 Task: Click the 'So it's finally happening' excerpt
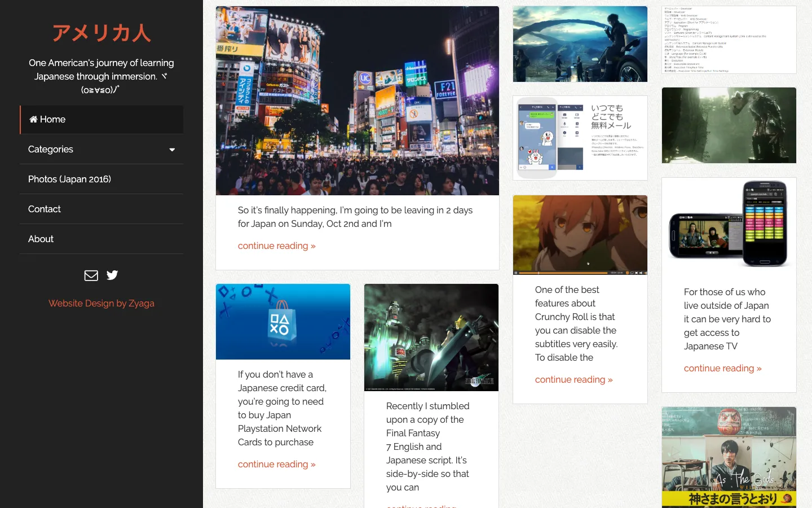click(x=355, y=217)
